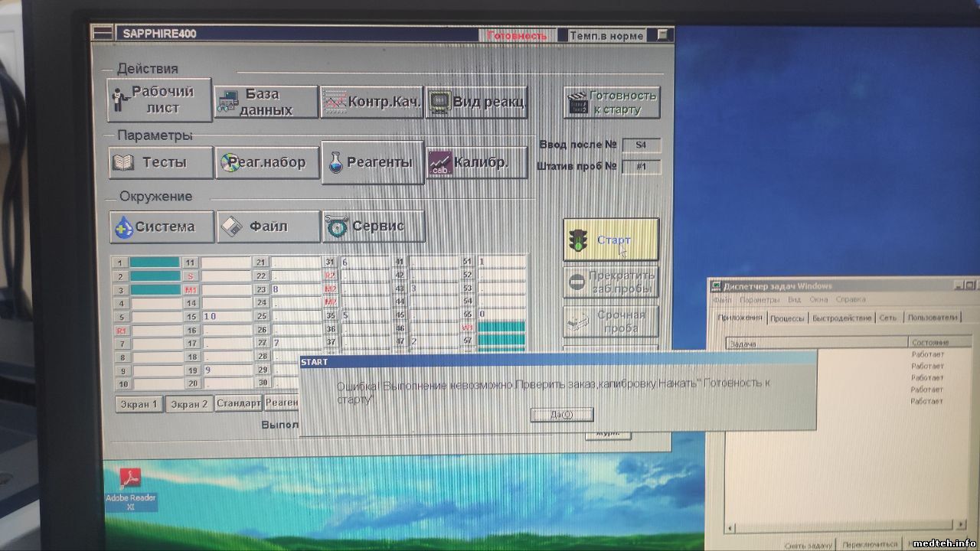Image resolution: width=980 pixels, height=551 pixels.
Task: Confirm the error dialog with Да
Action: tap(561, 415)
